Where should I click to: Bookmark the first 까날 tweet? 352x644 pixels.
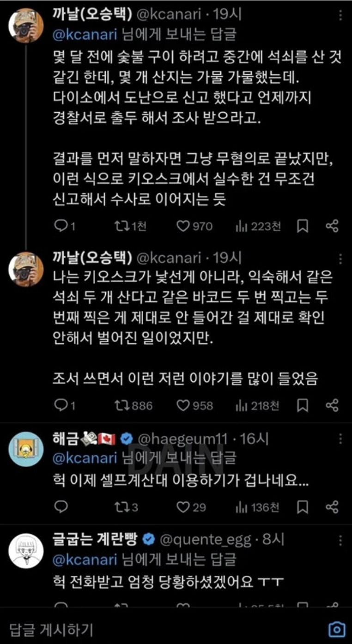coord(303,226)
